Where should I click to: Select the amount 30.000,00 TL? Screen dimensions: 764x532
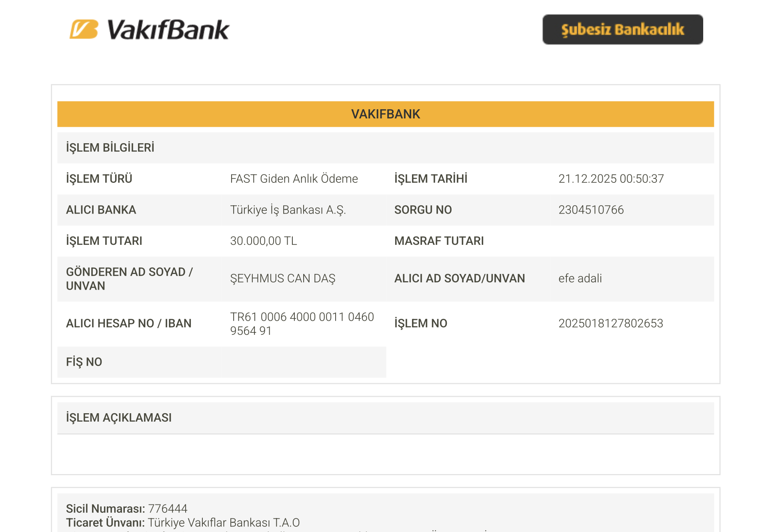264,241
